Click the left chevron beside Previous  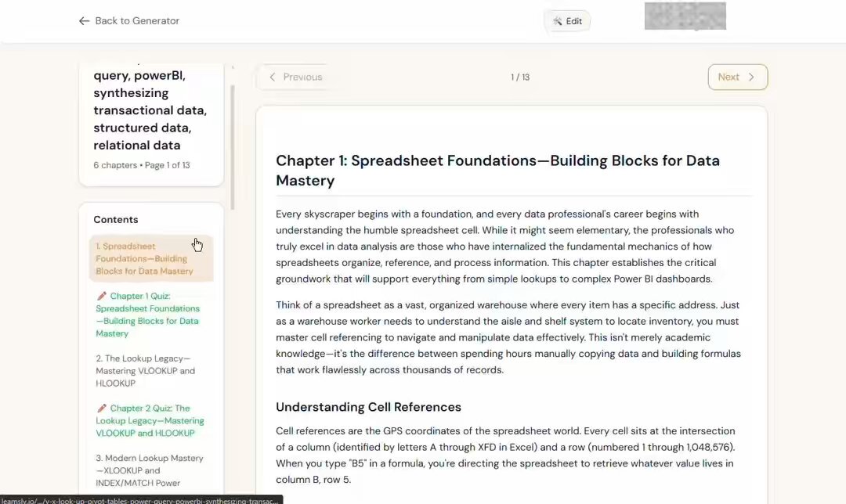tap(273, 77)
